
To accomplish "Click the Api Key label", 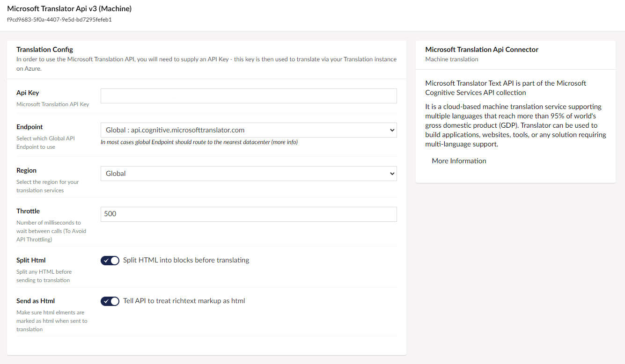I will 28,93.
